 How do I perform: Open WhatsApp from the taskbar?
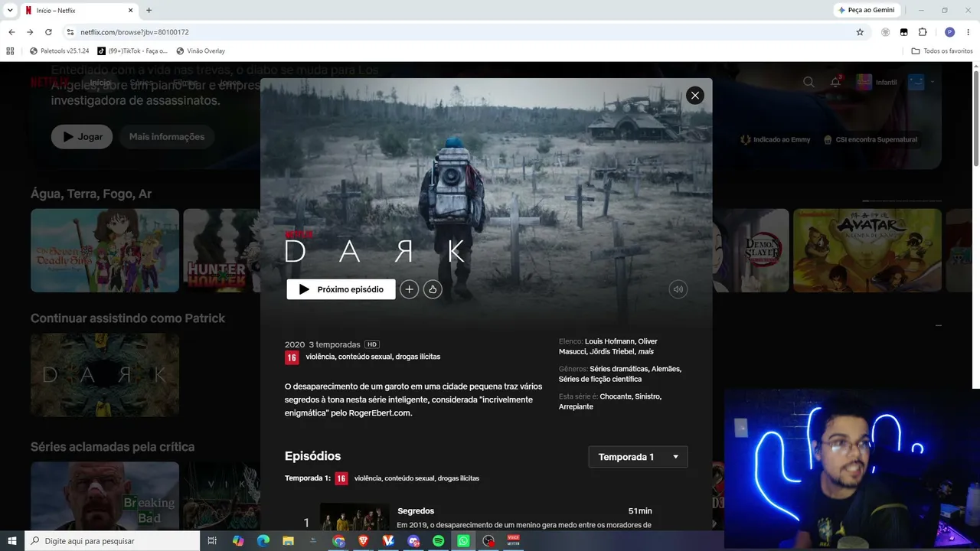(463, 541)
